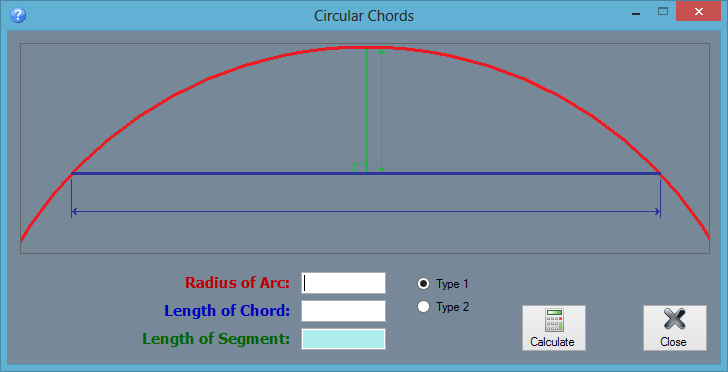Image resolution: width=728 pixels, height=372 pixels.
Task: Click the Calculate button with calculator icon
Action: [553, 328]
